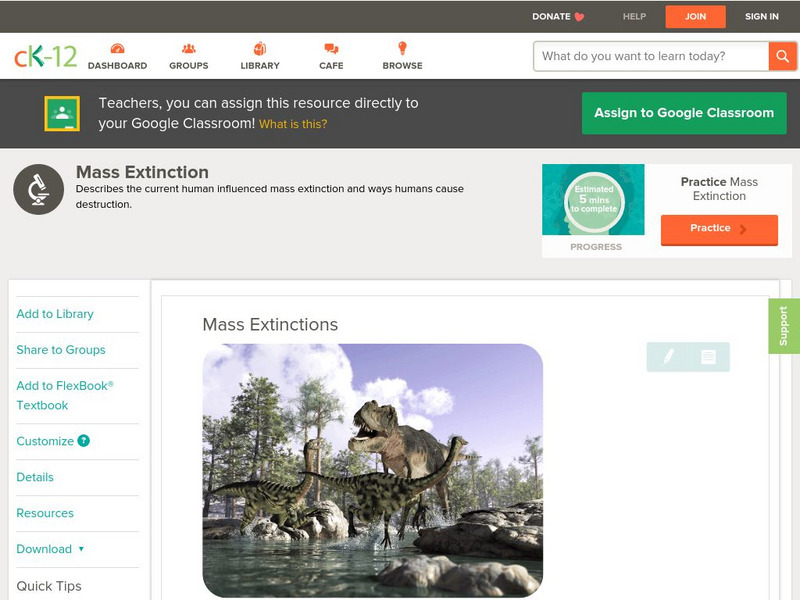800x600 pixels.
Task: Open the Details sidebar link
Action: [35, 477]
